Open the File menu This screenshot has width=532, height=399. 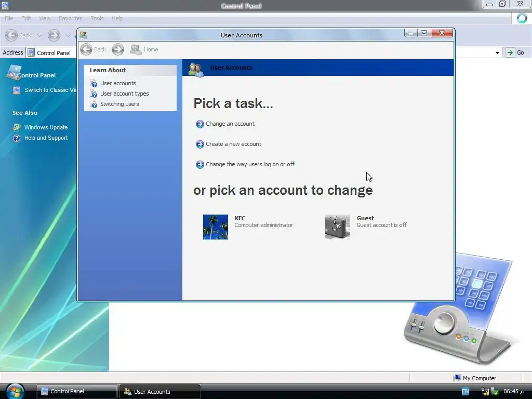point(9,18)
